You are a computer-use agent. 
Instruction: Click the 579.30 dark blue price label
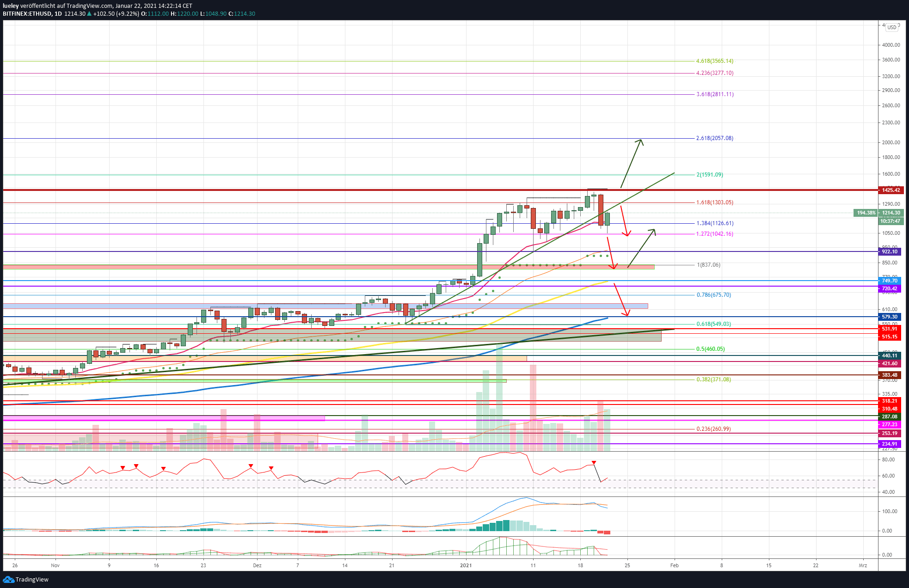pyautogui.click(x=891, y=317)
